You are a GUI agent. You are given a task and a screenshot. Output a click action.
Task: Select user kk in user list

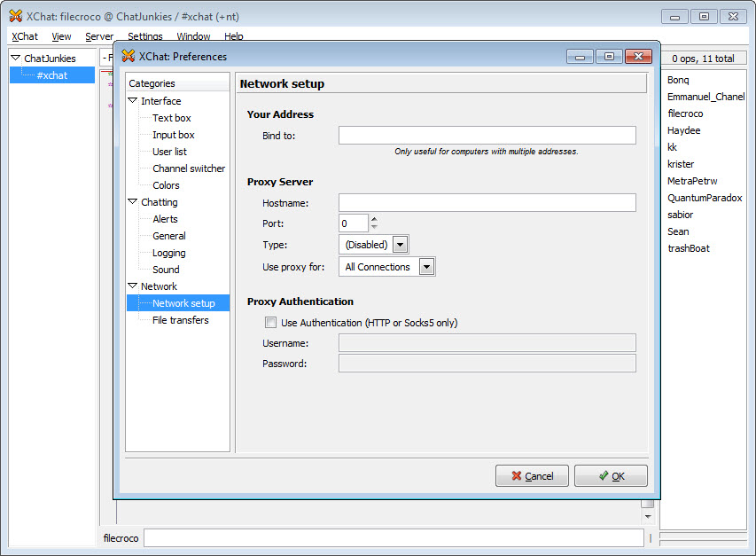coord(672,147)
